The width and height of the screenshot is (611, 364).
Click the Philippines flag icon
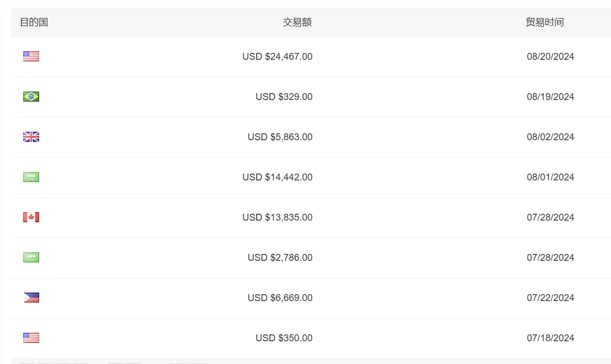click(31, 297)
